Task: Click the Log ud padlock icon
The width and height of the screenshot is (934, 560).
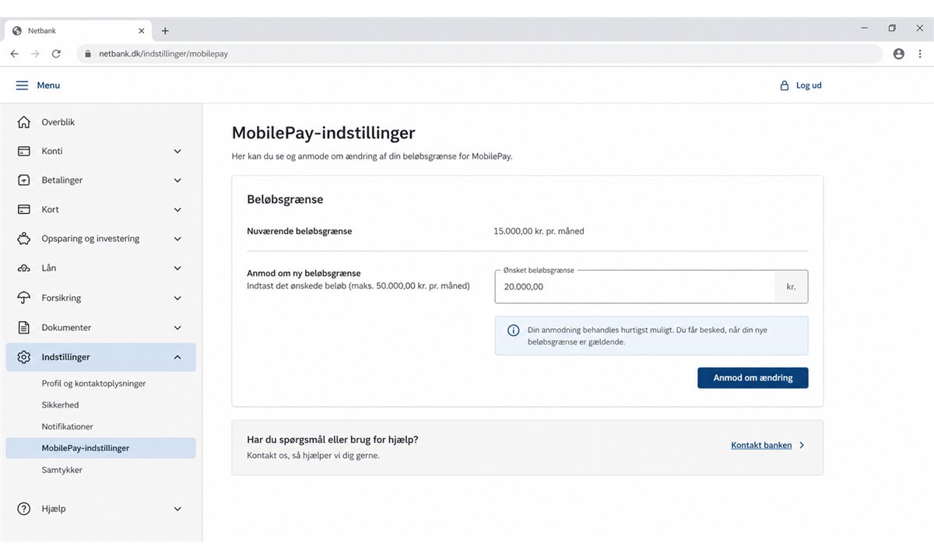Action: 785,86
